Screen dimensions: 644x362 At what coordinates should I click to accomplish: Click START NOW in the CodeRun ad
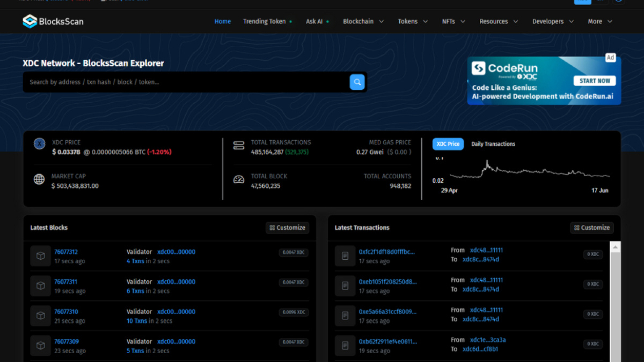pyautogui.click(x=595, y=81)
